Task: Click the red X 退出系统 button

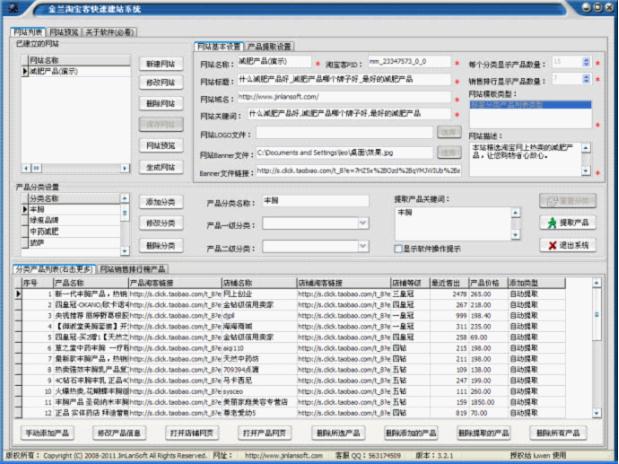Action: (x=568, y=245)
